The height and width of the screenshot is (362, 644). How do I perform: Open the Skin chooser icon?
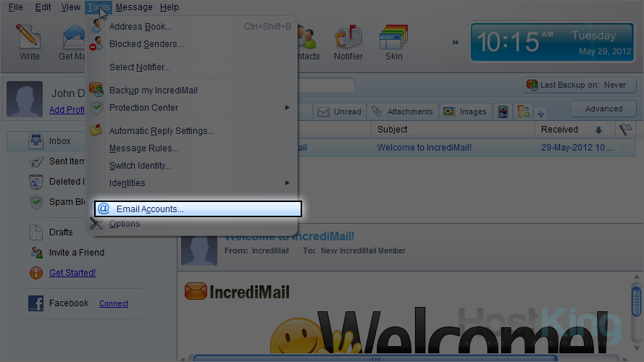point(393,36)
